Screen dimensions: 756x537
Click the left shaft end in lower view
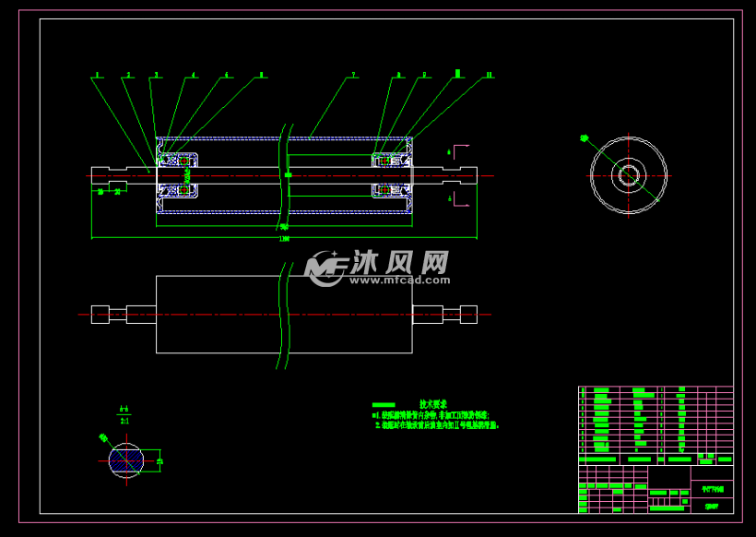(100, 314)
